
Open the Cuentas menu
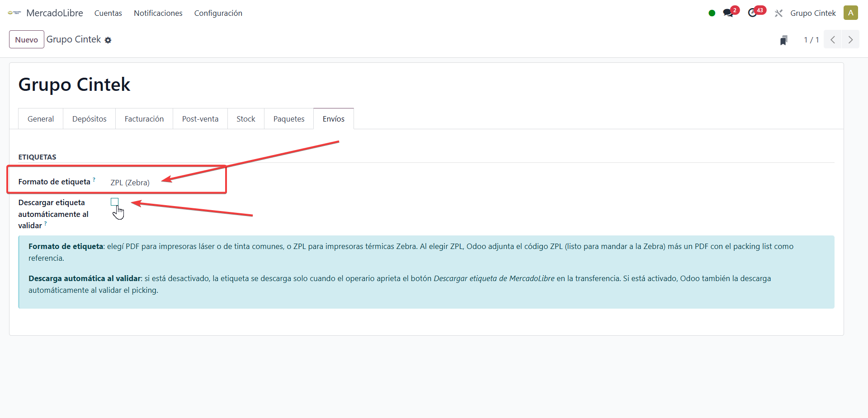[x=108, y=13]
